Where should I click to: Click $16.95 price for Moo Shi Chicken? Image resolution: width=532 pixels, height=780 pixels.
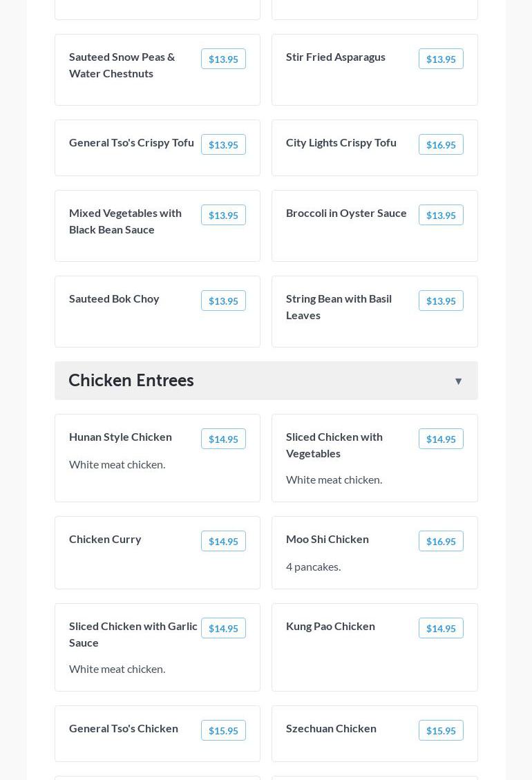click(x=441, y=542)
